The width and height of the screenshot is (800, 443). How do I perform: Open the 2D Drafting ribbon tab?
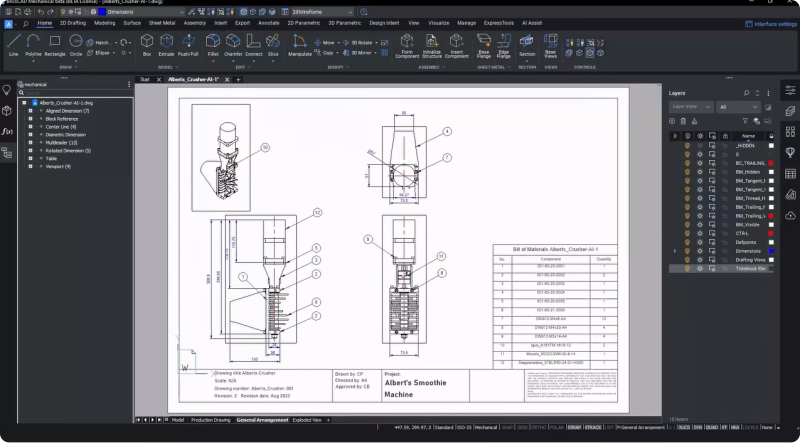pyautogui.click(x=73, y=23)
